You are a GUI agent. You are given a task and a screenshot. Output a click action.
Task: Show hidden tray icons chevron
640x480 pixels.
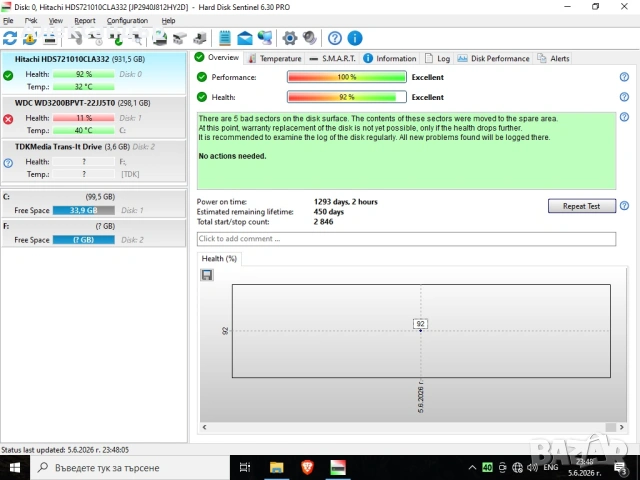point(472,467)
